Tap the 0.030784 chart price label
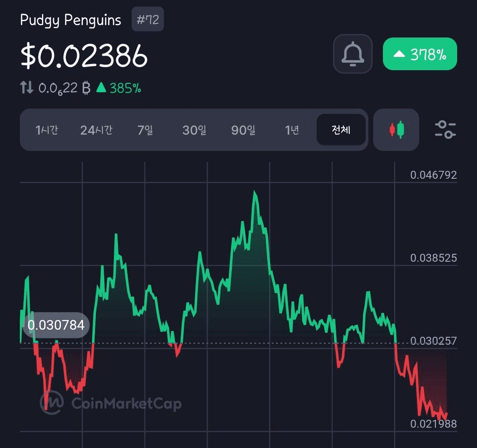Viewport: 477px width, 448px height. click(56, 325)
